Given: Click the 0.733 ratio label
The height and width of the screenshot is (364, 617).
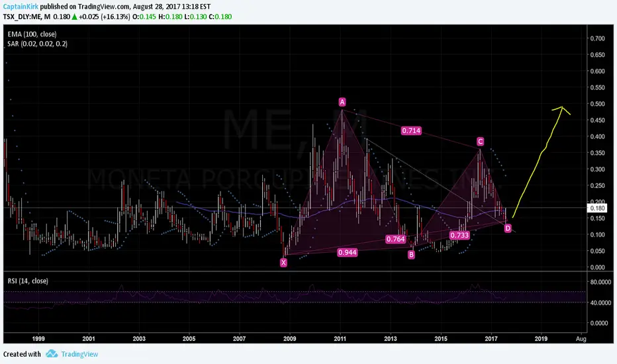Looking at the screenshot, I should tap(459, 236).
